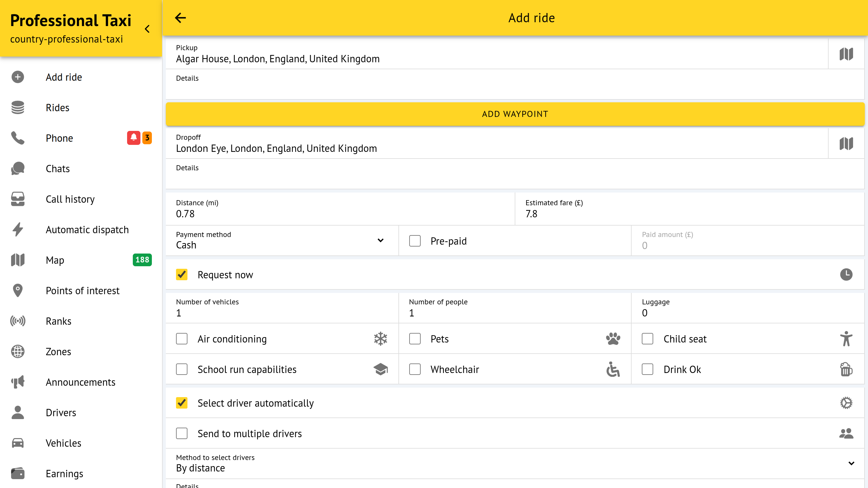
Task: Click the red phone notification bell badge
Action: 133,138
